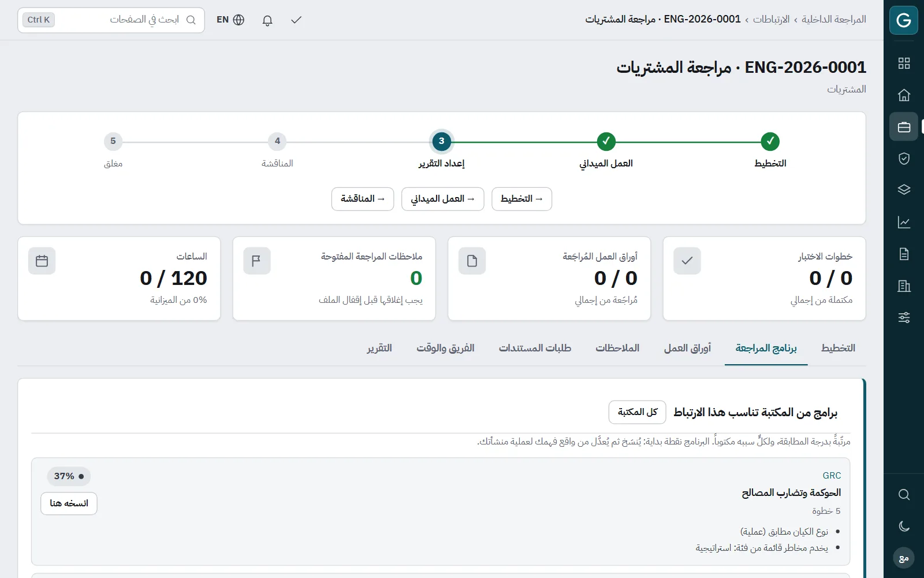Open the building icon in sidebar

pos(904,286)
